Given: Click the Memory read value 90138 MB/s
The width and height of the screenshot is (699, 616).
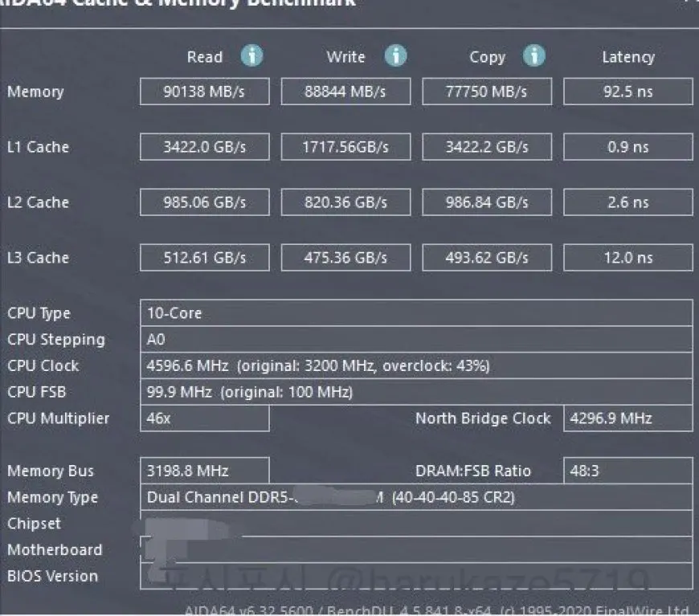Looking at the screenshot, I should click(x=205, y=92).
